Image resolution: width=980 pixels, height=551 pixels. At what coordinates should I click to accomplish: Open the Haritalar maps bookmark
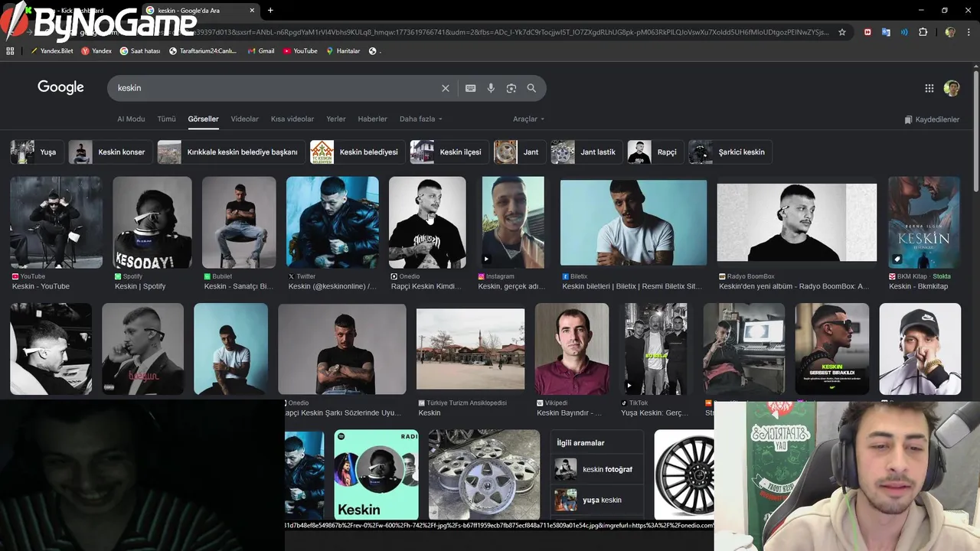pyautogui.click(x=343, y=51)
